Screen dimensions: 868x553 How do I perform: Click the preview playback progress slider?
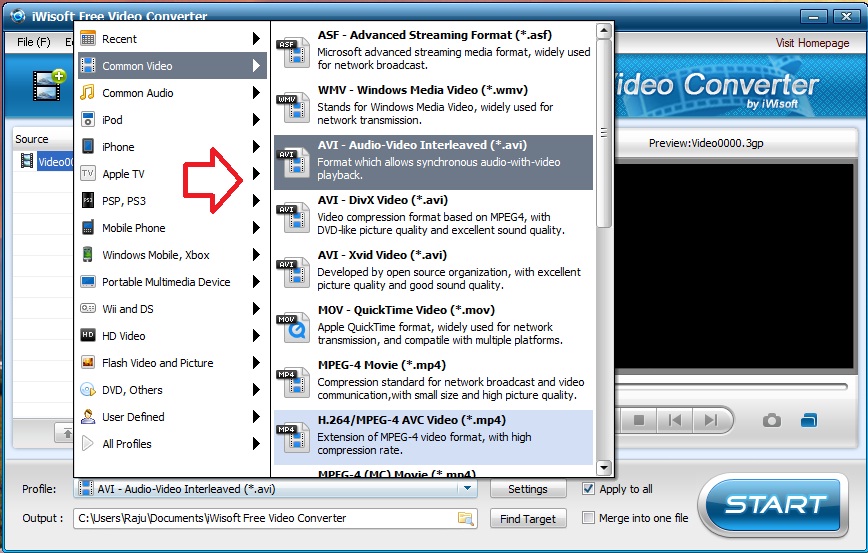click(731, 386)
